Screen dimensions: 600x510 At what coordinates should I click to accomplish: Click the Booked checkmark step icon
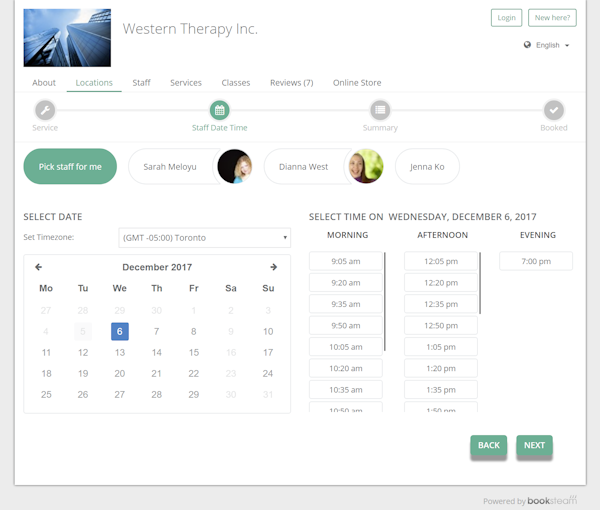[554, 110]
